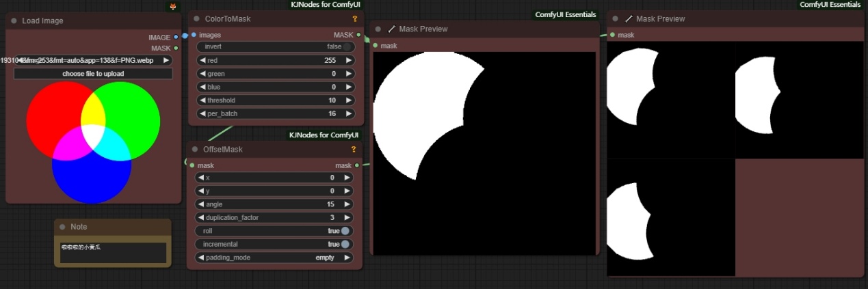Decrease the threshold value with left arrow

click(x=202, y=100)
